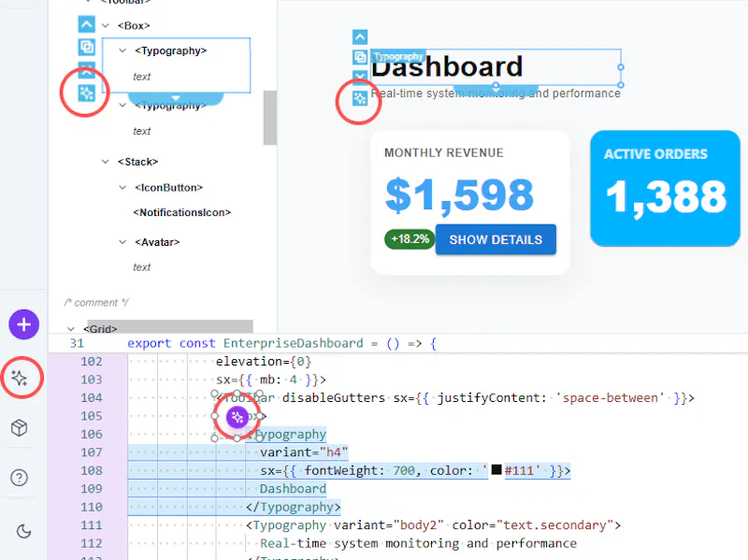Click 'space-between' string in code
The width and height of the screenshot is (748, 560).
(x=610, y=398)
